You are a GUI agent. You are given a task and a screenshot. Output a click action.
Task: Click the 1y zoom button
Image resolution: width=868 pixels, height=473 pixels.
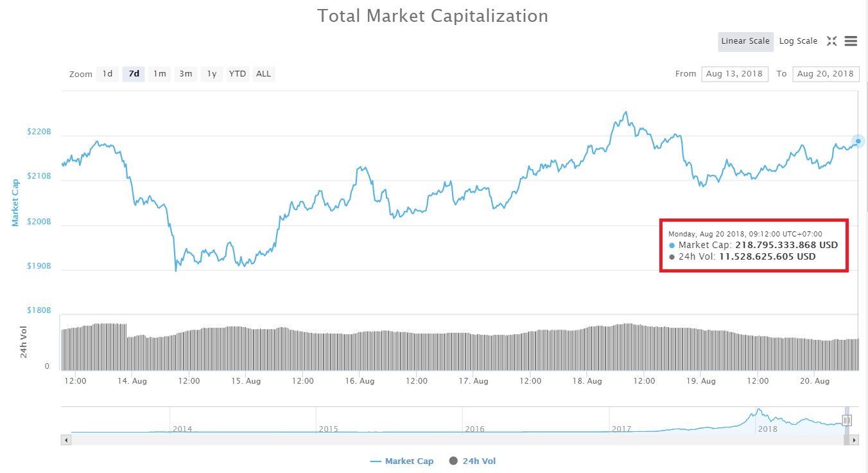pyautogui.click(x=212, y=73)
